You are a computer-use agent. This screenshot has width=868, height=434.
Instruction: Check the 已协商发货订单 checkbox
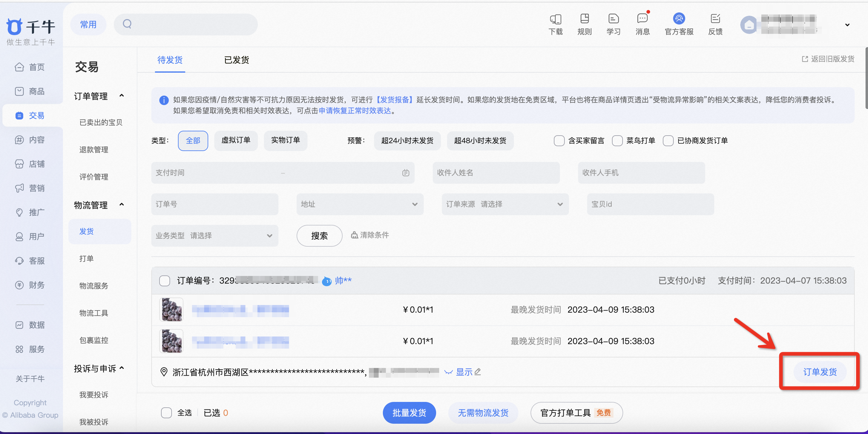(668, 141)
